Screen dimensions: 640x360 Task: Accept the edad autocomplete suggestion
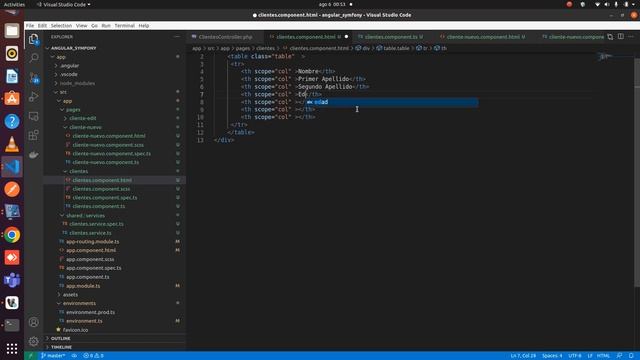(x=392, y=102)
